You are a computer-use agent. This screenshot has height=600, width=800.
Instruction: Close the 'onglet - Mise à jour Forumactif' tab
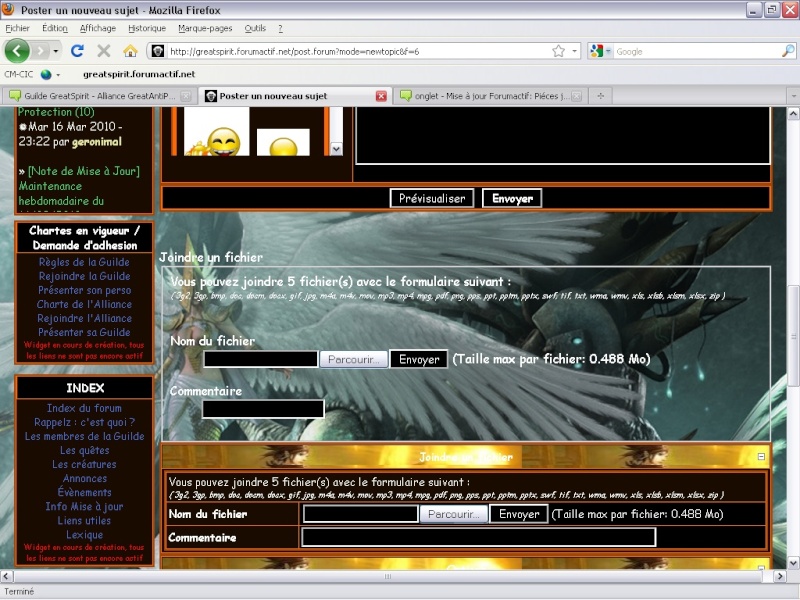tap(577, 96)
